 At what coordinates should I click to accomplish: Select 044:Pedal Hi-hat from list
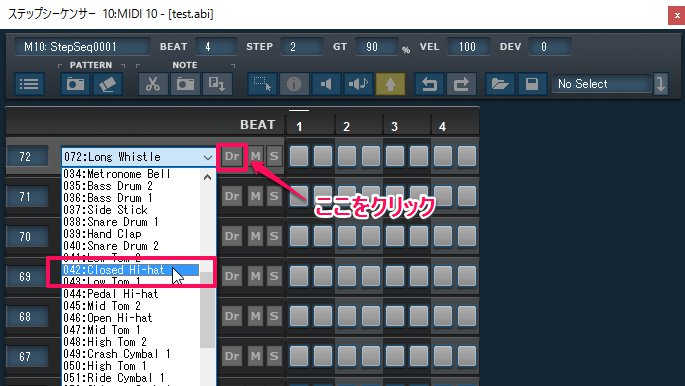[x=131, y=294]
